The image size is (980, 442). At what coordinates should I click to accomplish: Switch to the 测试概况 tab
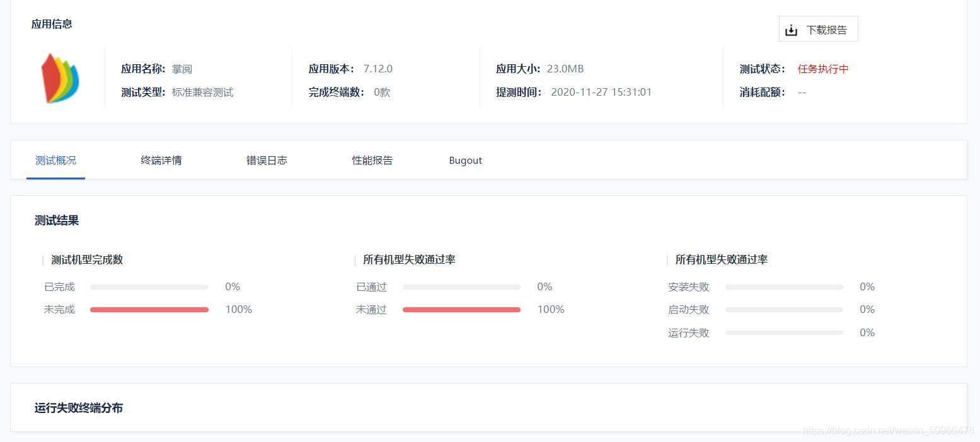coord(55,161)
